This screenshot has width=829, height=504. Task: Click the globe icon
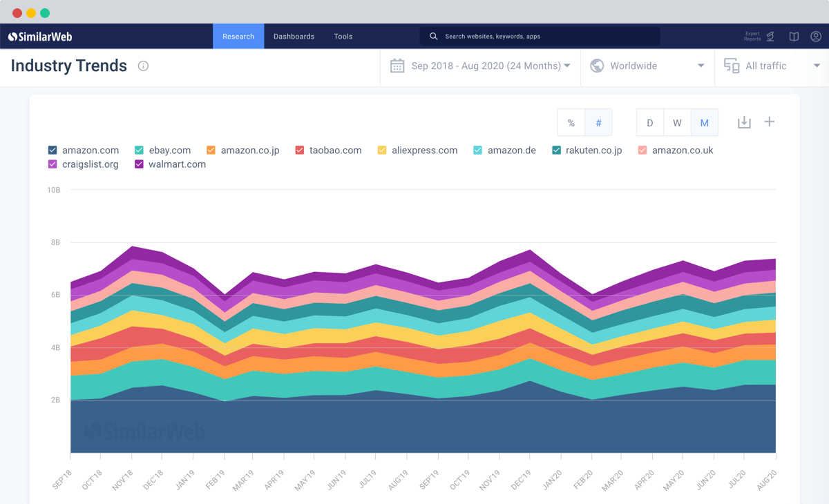(597, 66)
